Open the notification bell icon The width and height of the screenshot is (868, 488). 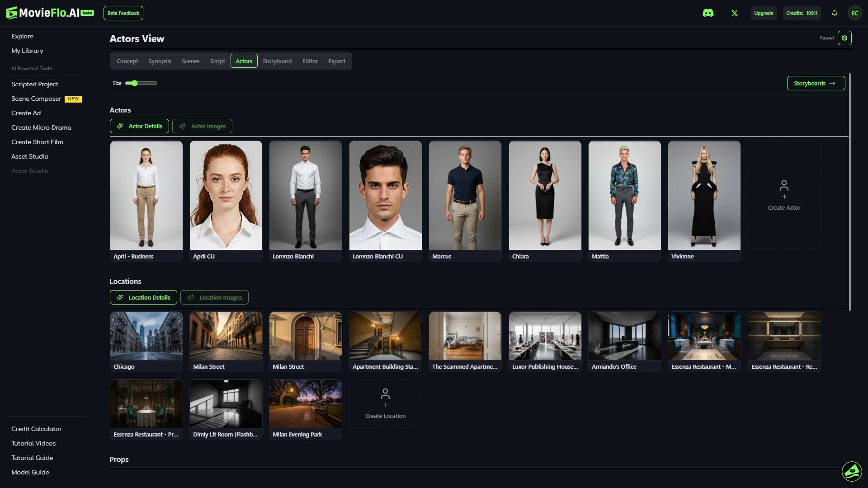pos(834,13)
